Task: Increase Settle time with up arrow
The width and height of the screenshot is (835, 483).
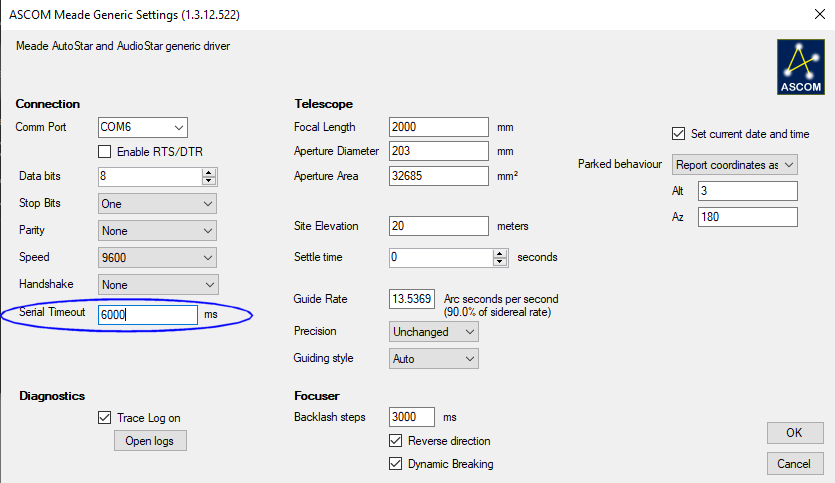Action: 500,253
